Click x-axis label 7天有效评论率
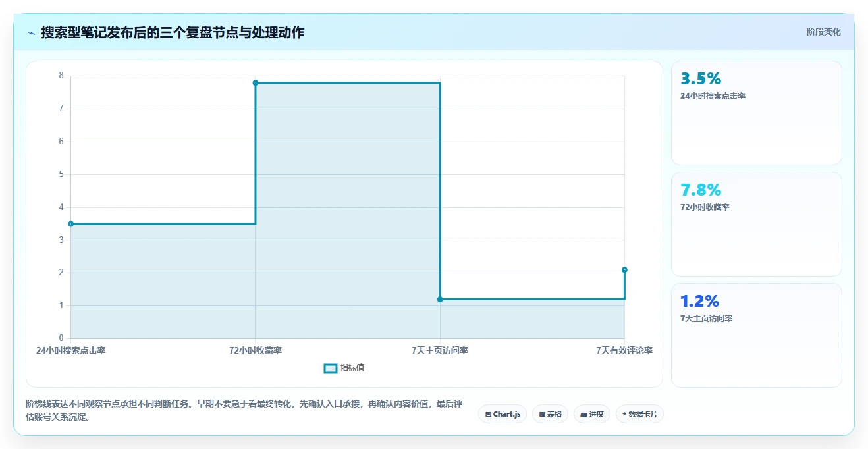This screenshot has width=868, height=449. (624, 350)
